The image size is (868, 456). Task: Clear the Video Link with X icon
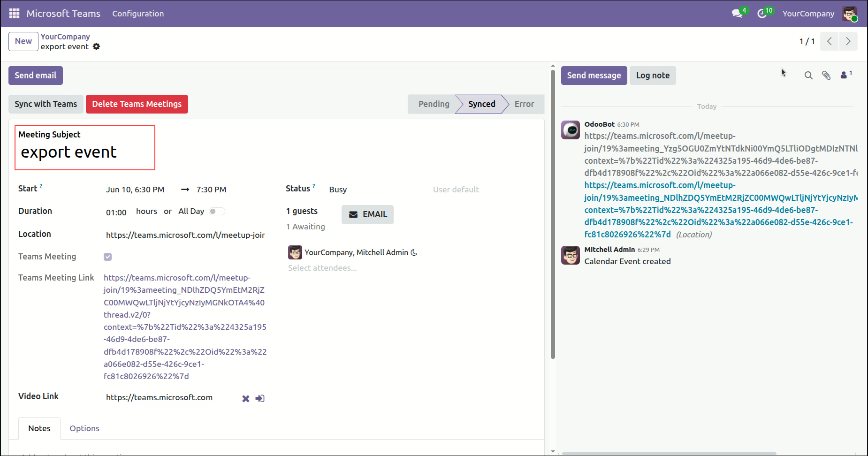point(245,399)
